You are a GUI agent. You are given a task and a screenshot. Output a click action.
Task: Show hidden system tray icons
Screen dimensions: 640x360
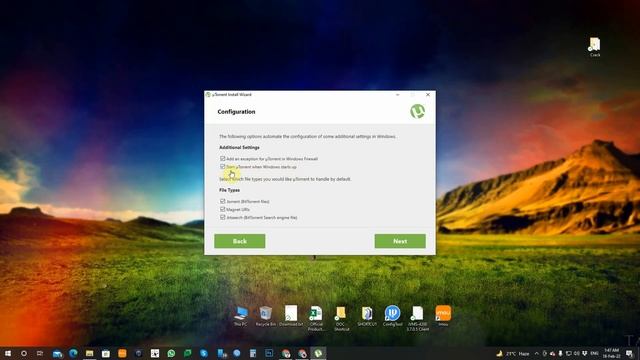pyautogui.click(x=537, y=353)
